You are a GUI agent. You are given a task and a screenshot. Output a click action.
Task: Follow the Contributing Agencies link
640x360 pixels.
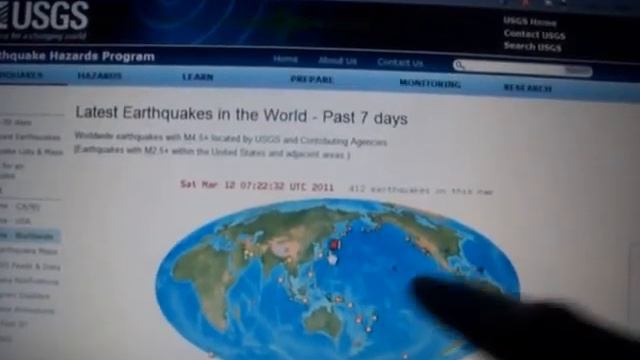[343, 141]
